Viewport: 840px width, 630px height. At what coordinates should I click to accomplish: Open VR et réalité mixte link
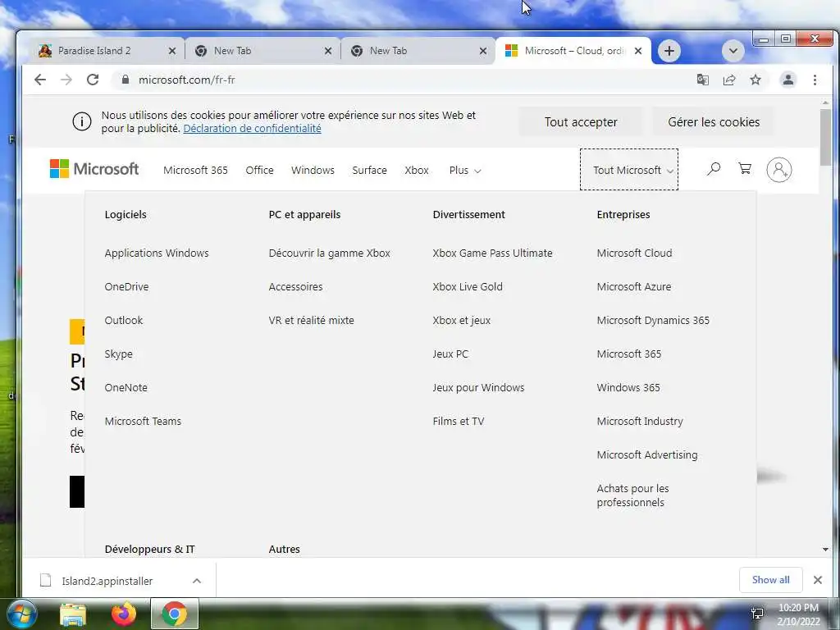(x=311, y=321)
